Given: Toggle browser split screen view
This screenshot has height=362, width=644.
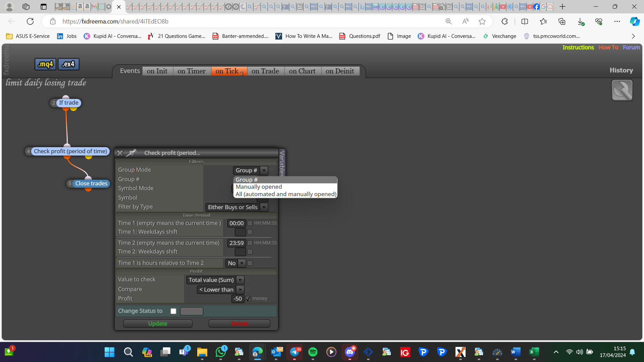Looking at the screenshot, I should pyautogui.click(x=525, y=21).
